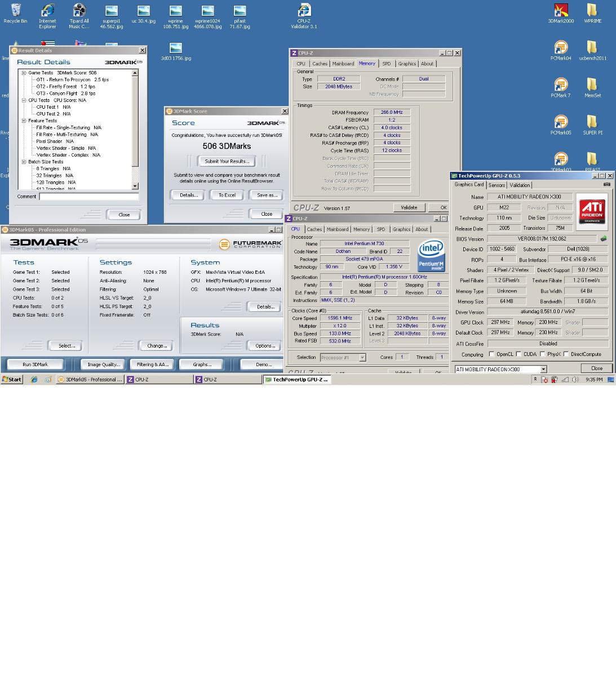
Task: Open the CPU-Z Processor #1 selection dropdown
Action: pos(362,358)
